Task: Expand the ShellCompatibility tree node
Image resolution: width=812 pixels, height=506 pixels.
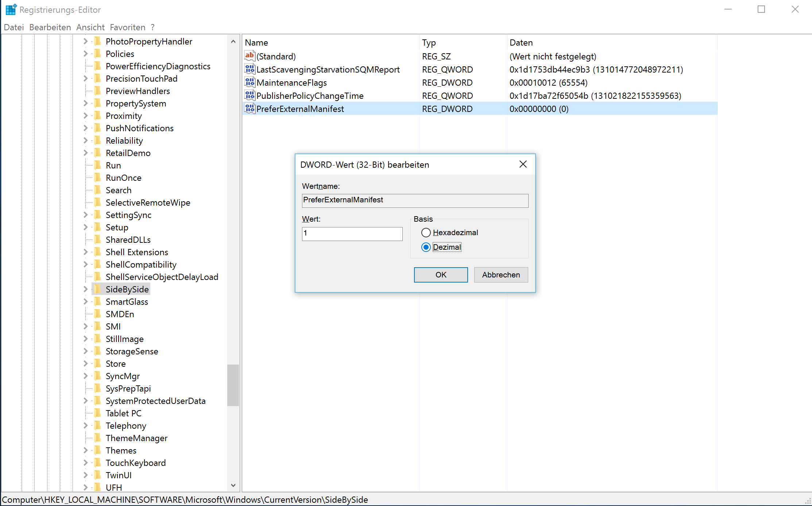Action: tap(85, 264)
